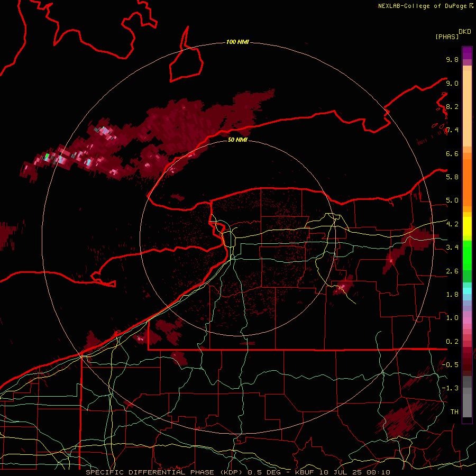Image resolution: width=476 pixels, height=476 pixels.
Task: Pick the orange segment of the color bar
Action: [467, 179]
